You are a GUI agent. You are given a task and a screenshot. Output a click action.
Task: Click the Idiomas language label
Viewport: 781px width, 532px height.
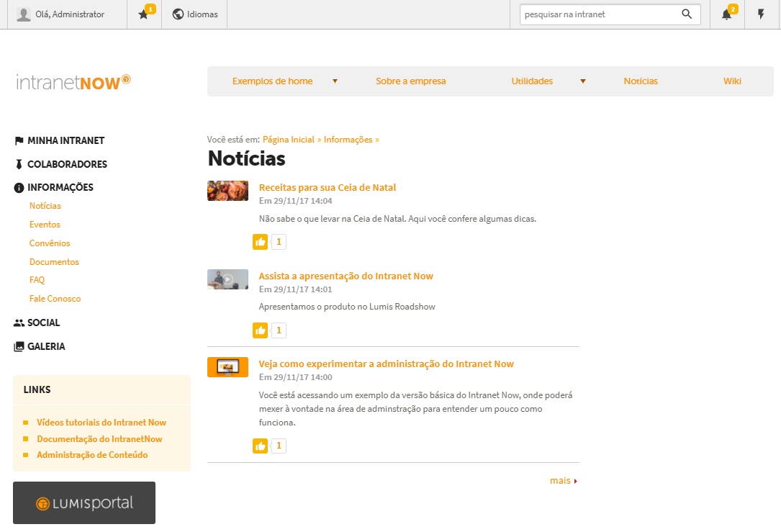click(202, 14)
